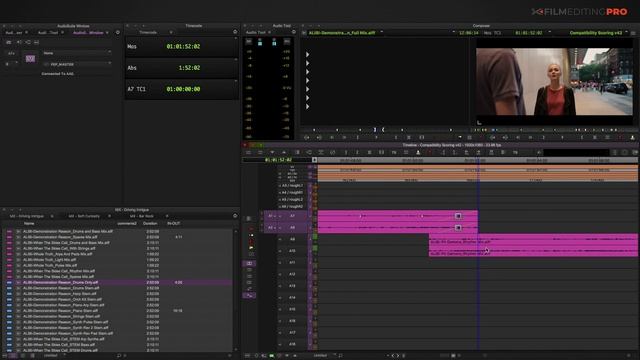
Task: Open the bin panel settings gear
Action: (235, 216)
